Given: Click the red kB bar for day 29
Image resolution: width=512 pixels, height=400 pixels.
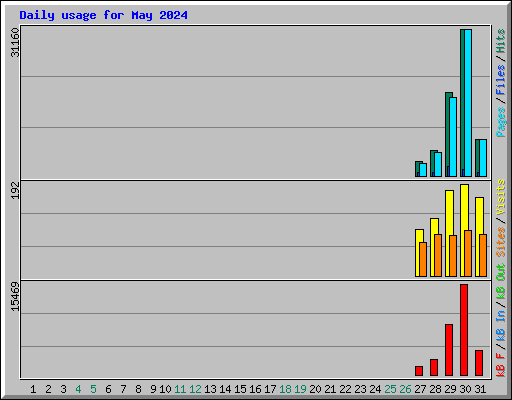Looking at the screenshot, I should [x=449, y=350].
